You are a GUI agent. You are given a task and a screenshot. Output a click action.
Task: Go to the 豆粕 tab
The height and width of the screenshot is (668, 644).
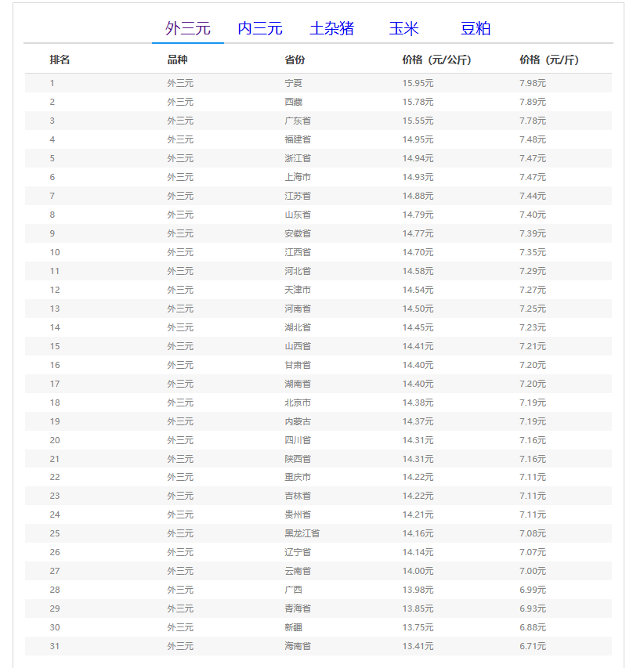point(476,28)
